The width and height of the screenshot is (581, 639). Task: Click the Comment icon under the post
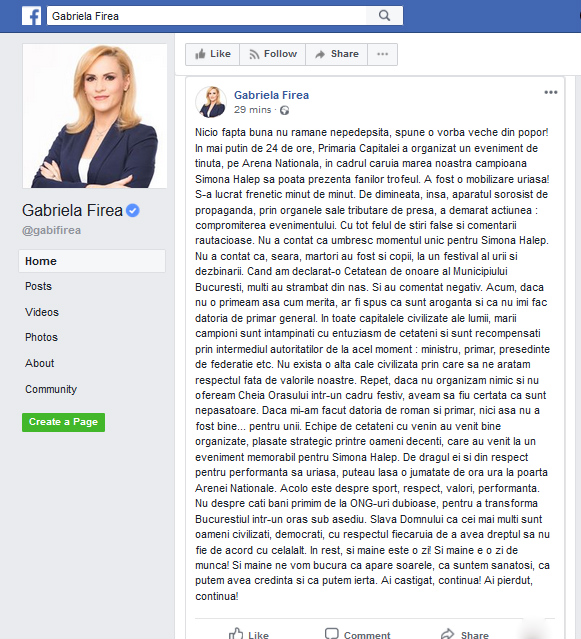332,633
